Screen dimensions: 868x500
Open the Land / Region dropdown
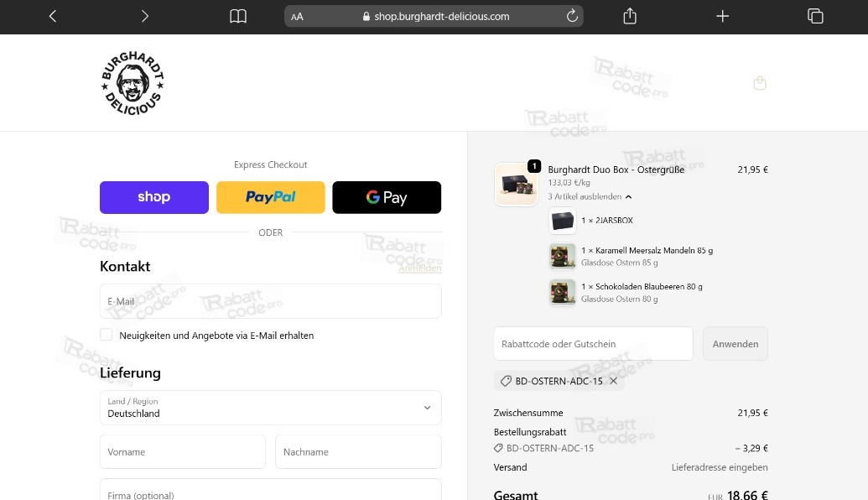coord(270,408)
